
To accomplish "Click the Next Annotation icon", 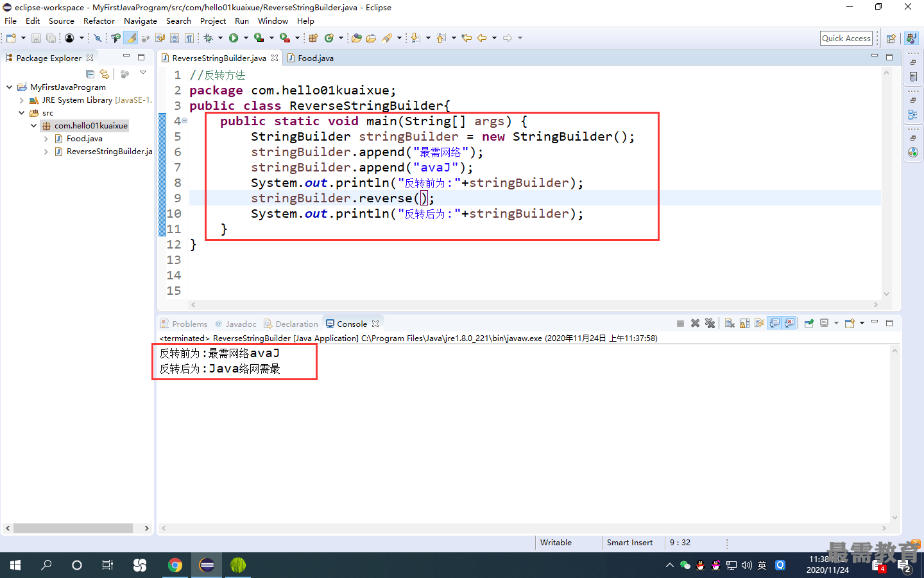I will 415,38.
